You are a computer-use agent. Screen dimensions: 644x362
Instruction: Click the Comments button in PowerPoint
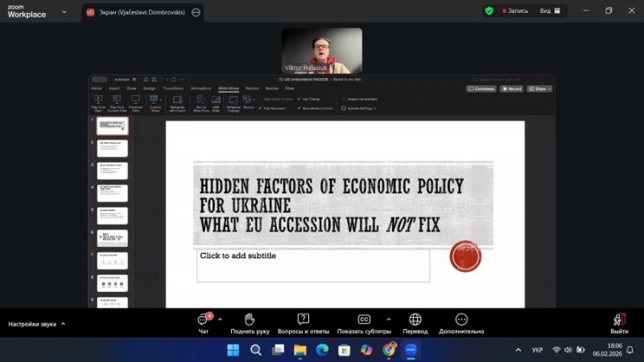(481, 88)
